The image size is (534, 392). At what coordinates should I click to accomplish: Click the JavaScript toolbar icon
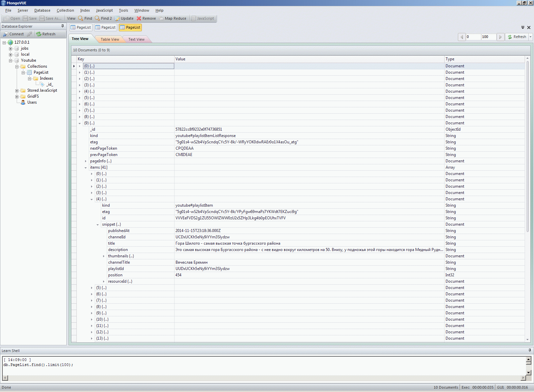click(x=194, y=18)
